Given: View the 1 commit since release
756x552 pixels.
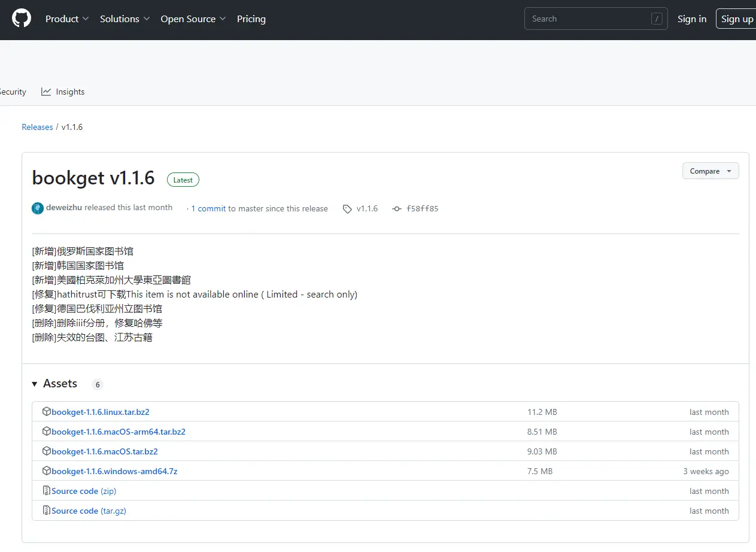Looking at the screenshot, I should point(208,208).
